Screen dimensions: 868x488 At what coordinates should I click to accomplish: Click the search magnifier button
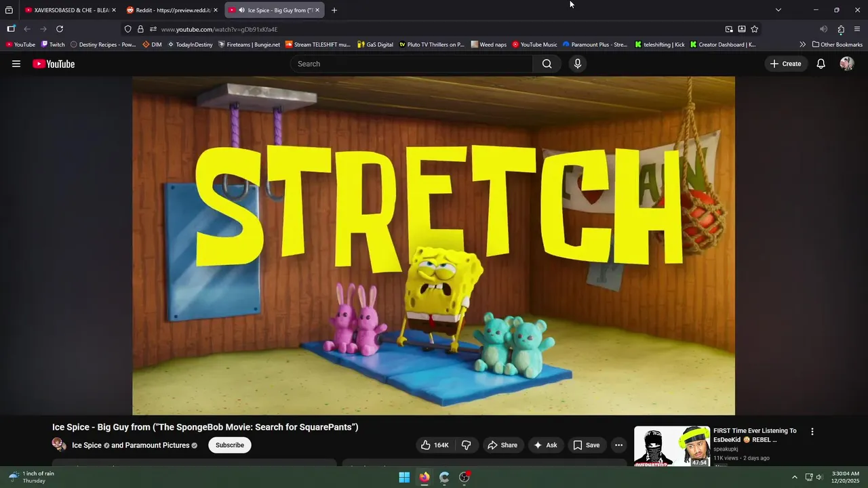point(547,64)
